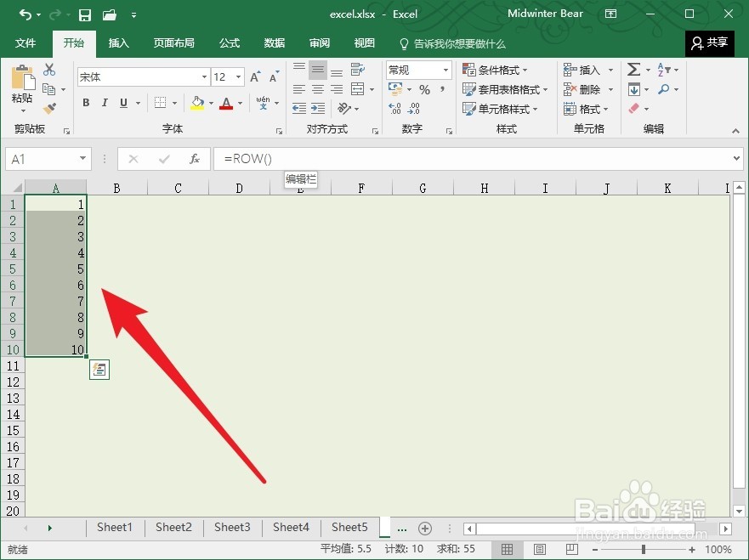Open the yellow fill color button
This screenshot has width=749, height=560.
pos(197,103)
